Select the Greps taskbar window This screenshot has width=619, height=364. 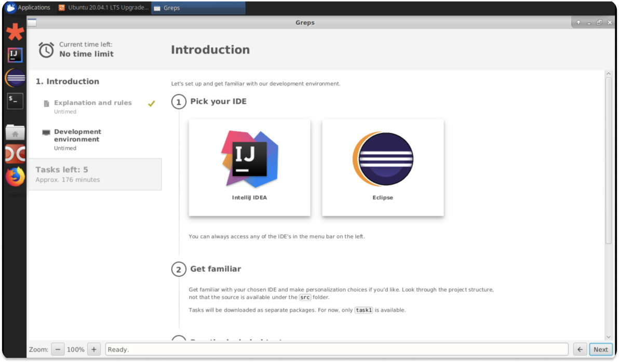pos(198,8)
